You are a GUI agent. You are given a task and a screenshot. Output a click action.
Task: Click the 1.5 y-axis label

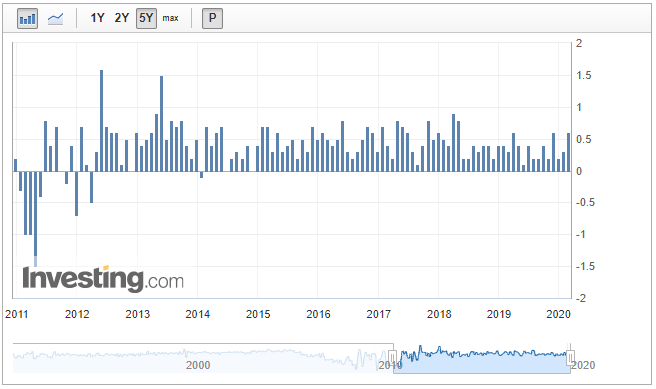[584, 75]
